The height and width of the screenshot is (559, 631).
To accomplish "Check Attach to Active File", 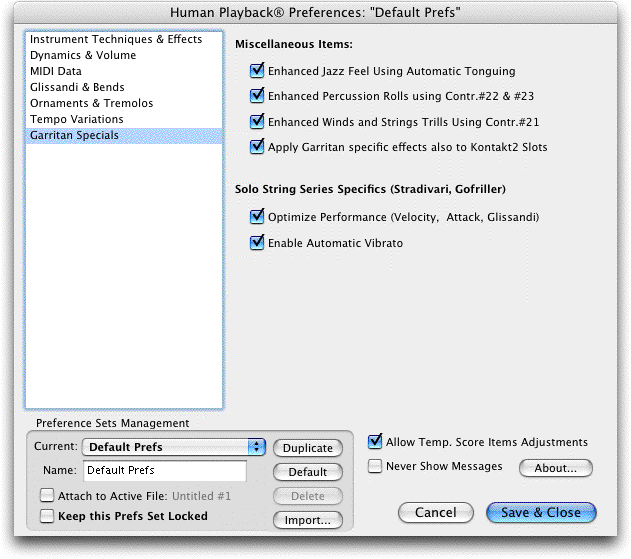I will (x=47, y=495).
